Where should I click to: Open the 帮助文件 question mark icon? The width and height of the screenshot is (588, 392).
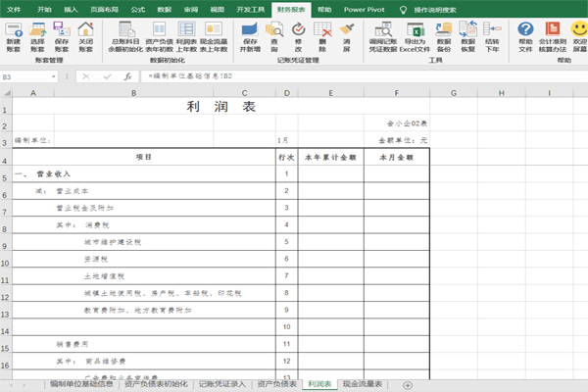pyautogui.click(x=525, y=37)
